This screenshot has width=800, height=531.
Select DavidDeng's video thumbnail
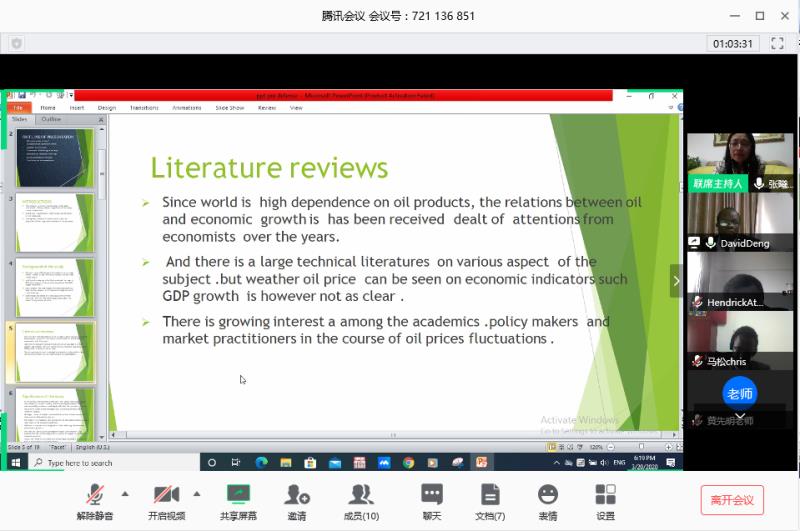point(740,222)
